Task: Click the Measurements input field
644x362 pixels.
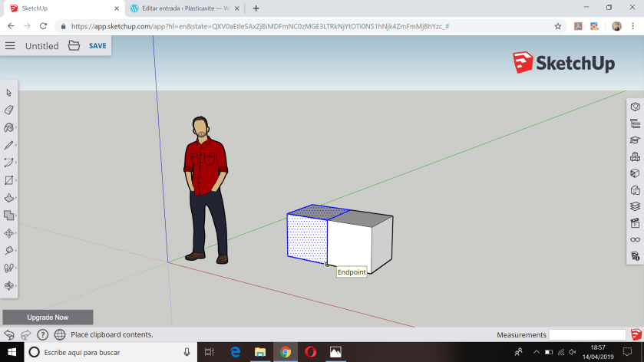Action: (587, 335)
